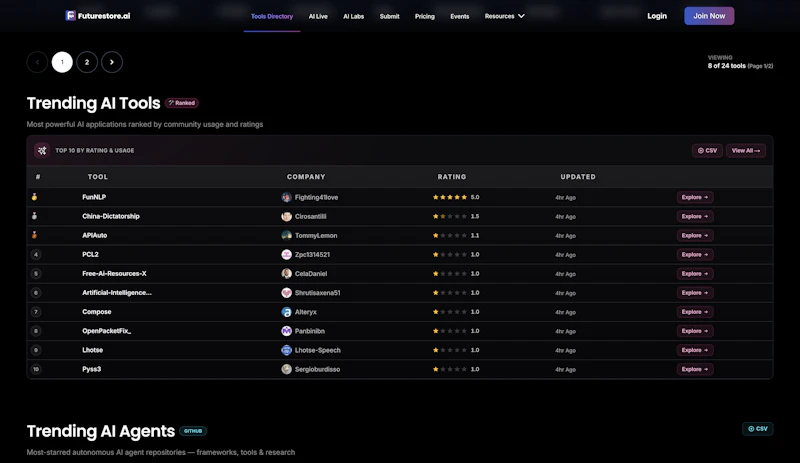Click CelaDaniel avatar icon
The height and width of the screenshot is (463, 800).
pos(286,274)
